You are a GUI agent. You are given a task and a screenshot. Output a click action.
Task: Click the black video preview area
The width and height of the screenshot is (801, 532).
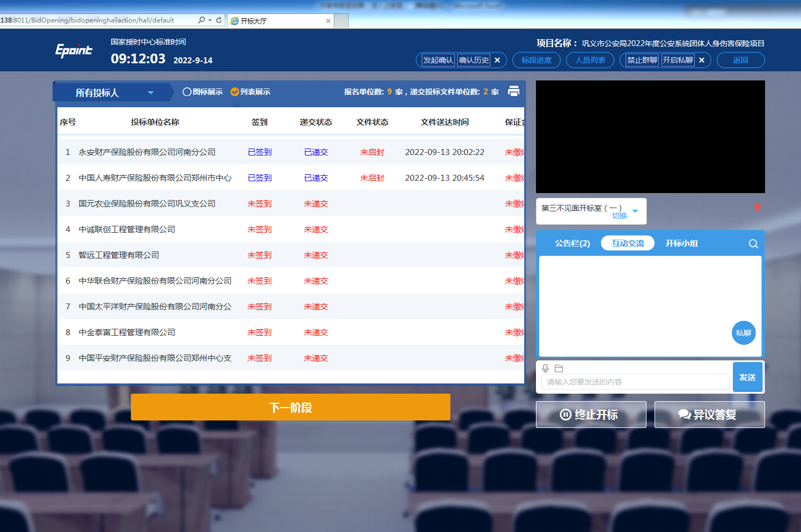[650, 137]
